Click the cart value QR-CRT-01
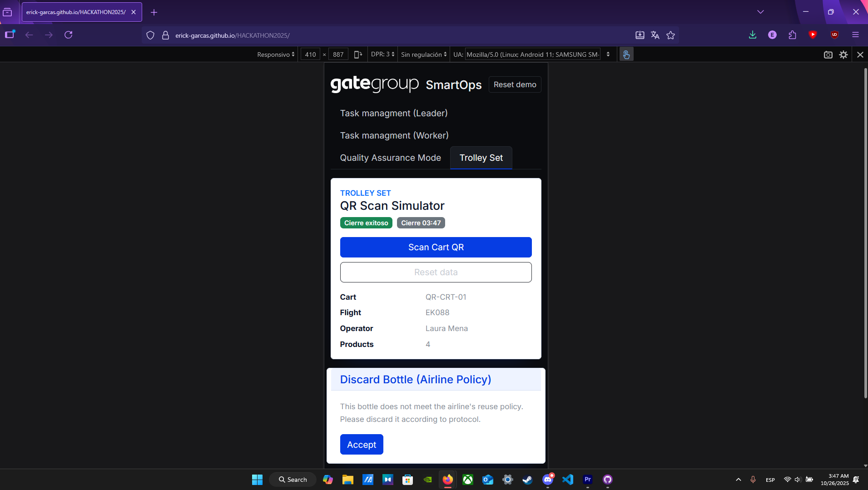 click(446, 297)
